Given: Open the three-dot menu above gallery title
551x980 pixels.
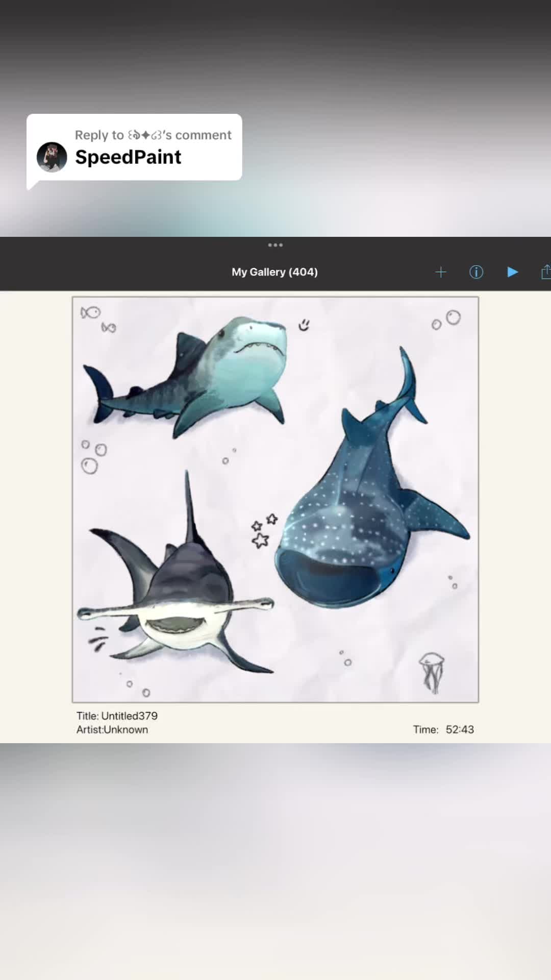Looking at the screenshot, I should point(275,245).
